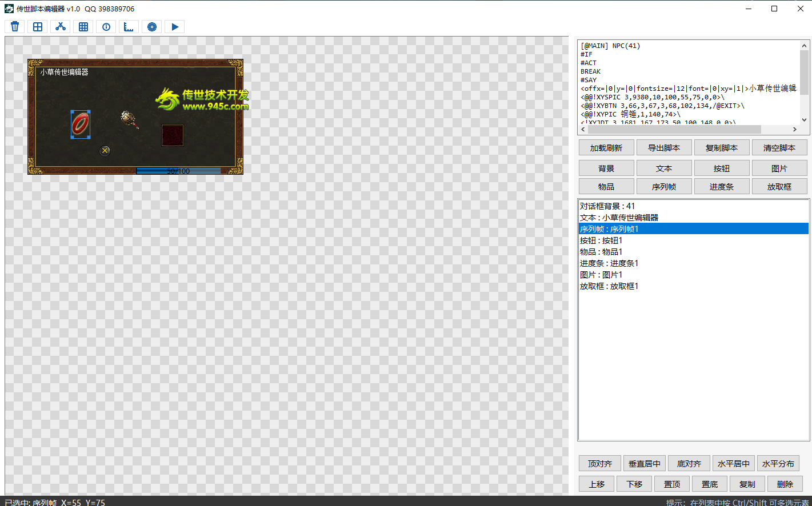Click the 下移 button
812x506 pixels.
tap(634, 484)
